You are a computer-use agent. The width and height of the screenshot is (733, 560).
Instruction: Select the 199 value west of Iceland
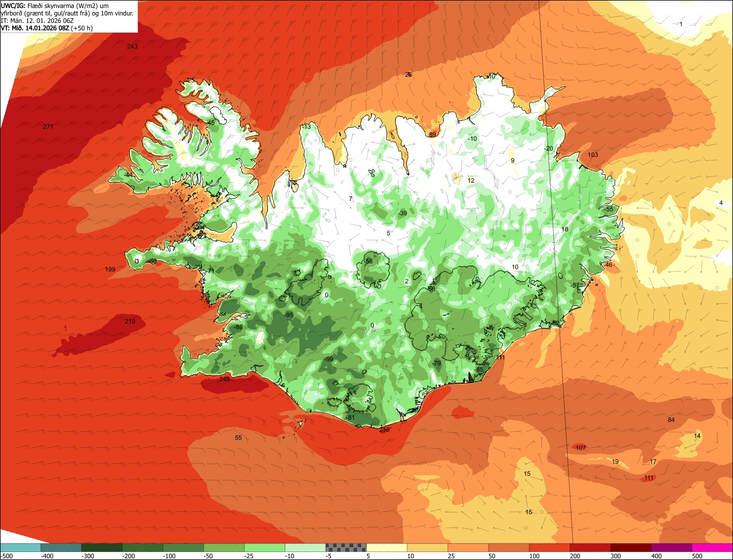111,269
